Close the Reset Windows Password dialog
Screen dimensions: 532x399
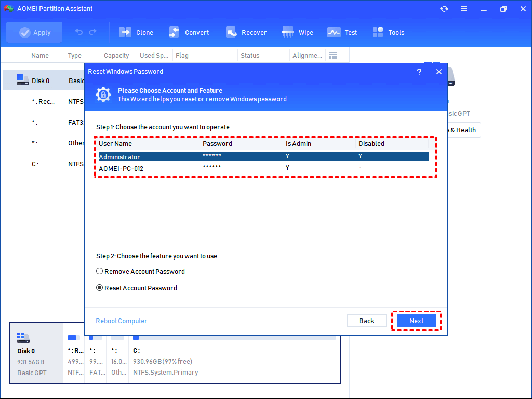point(439,72)
